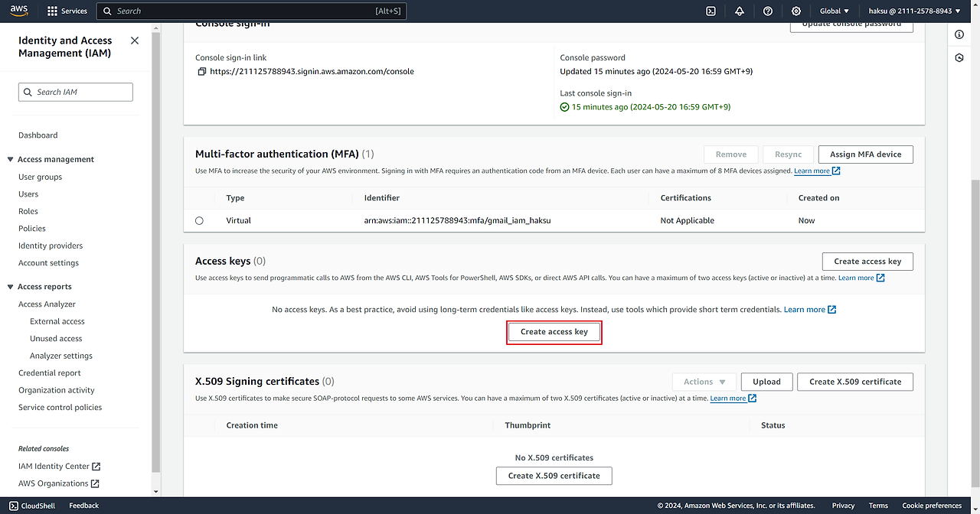The height and width of the screenshot is (514, 980).
Task: Copy the console sign-in link
Action: tap(202, 72)
